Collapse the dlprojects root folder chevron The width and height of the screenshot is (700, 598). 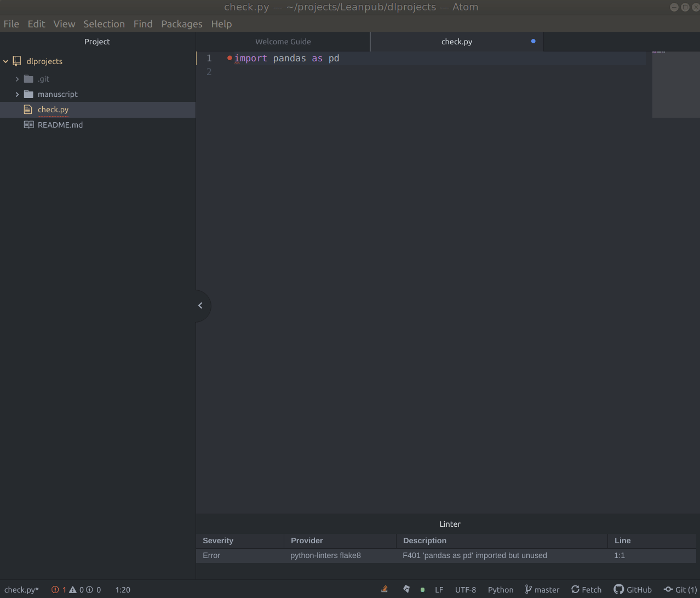(5, 61)
